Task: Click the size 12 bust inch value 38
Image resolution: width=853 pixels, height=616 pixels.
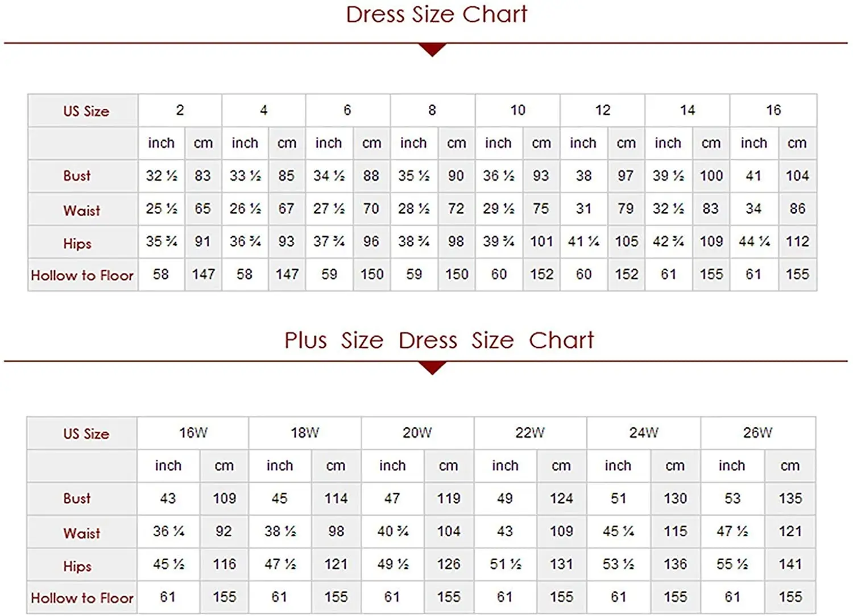Action: (583, 176)
